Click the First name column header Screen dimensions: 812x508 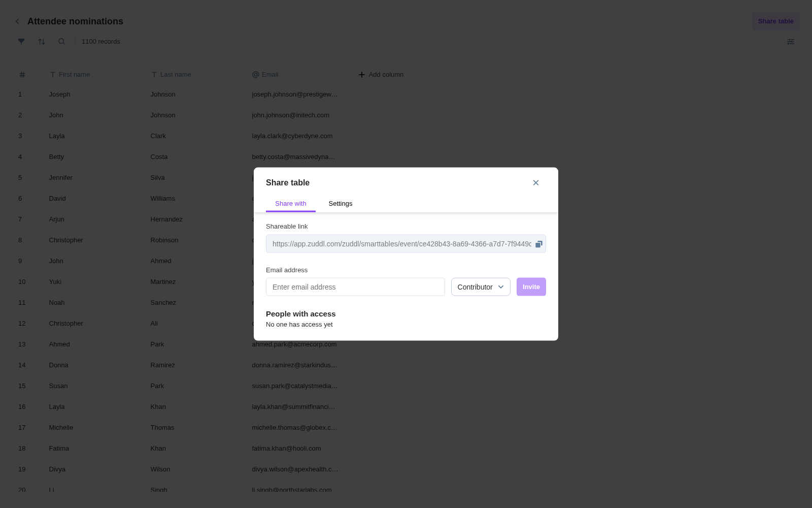[94, 75]
